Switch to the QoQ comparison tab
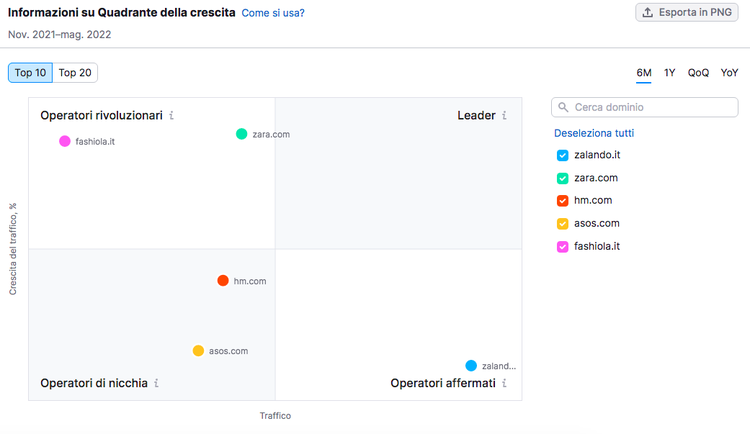 point(698,73)
